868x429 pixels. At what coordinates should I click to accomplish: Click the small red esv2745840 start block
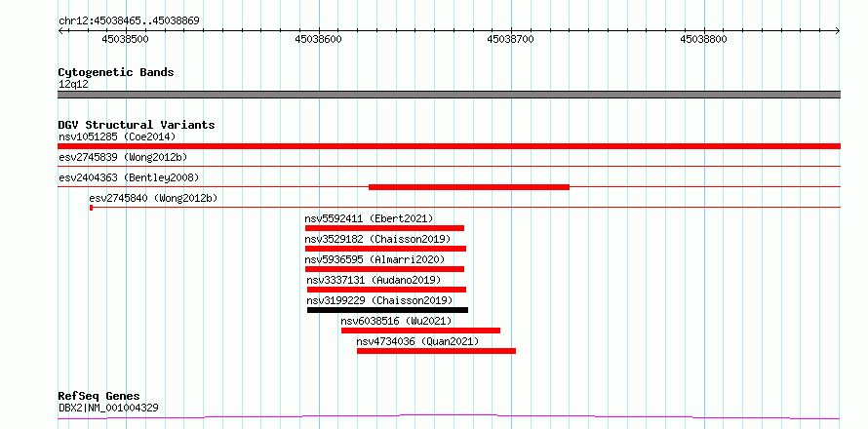[92, 208]
